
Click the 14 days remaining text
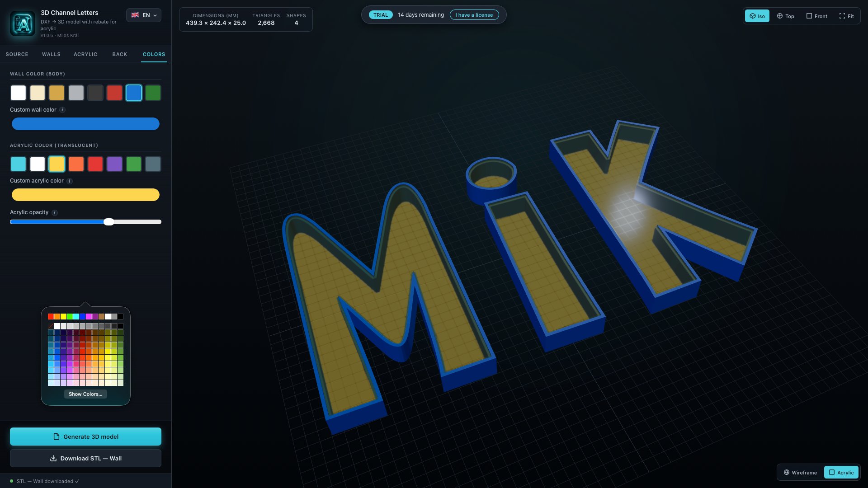coord(421,15)
